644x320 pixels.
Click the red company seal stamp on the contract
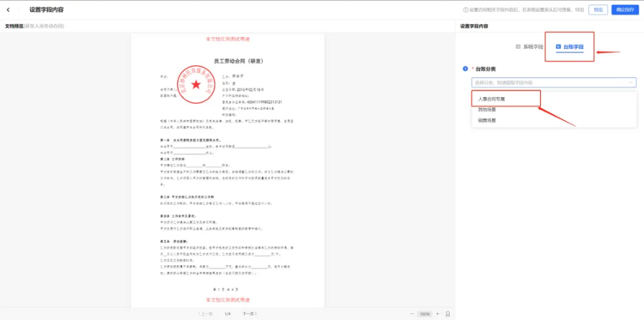point(197,84)
